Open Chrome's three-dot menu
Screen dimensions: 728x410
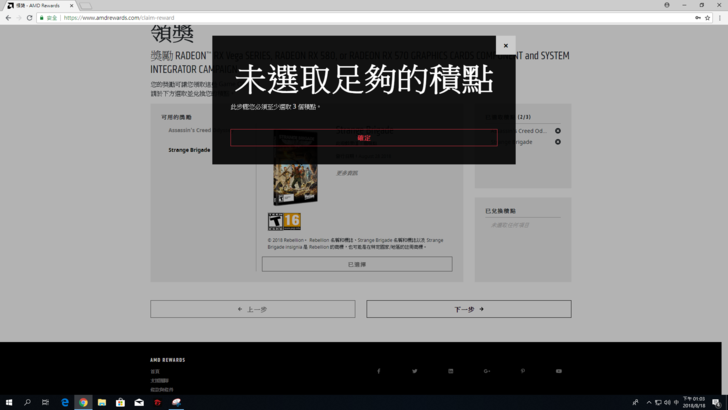point(720,18)
